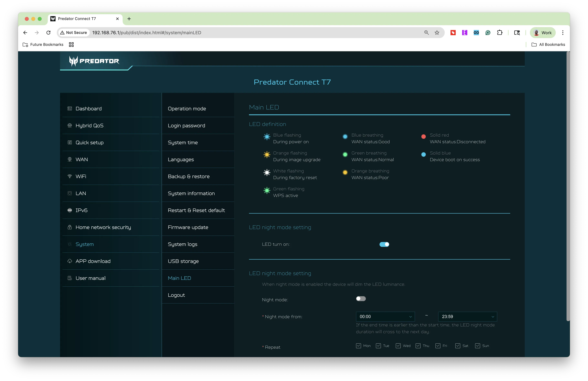
Task: Open the Languages submenu item
Action: point(198,160)
